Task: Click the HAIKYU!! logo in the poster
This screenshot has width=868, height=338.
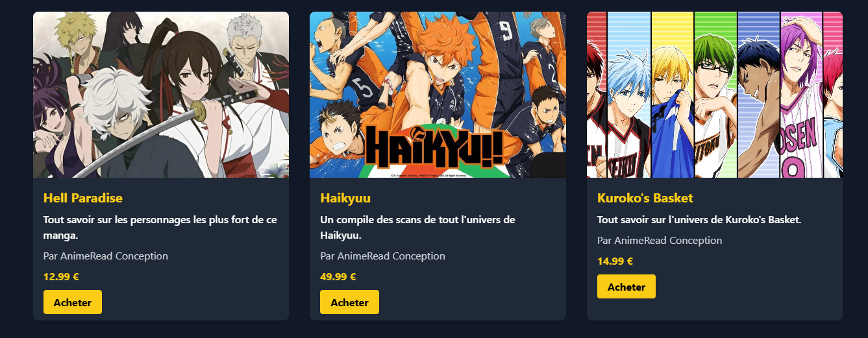Action: [x=434, y=147]
